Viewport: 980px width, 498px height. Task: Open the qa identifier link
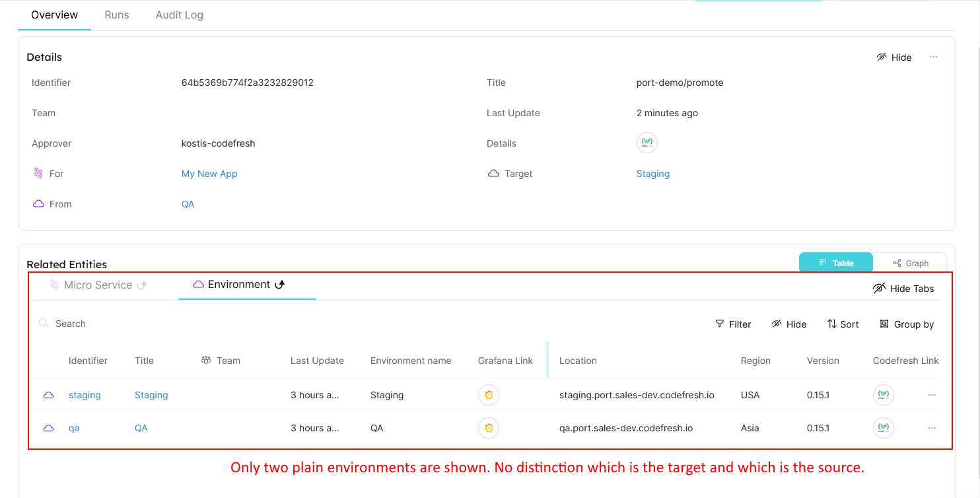click(74, 428)
